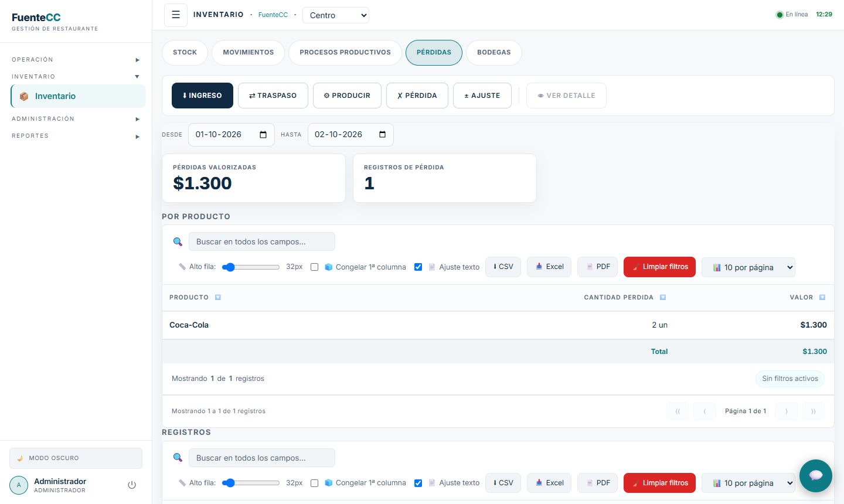
Task: Open calendar picker of Hasta date
Action: tap(382, 135)
